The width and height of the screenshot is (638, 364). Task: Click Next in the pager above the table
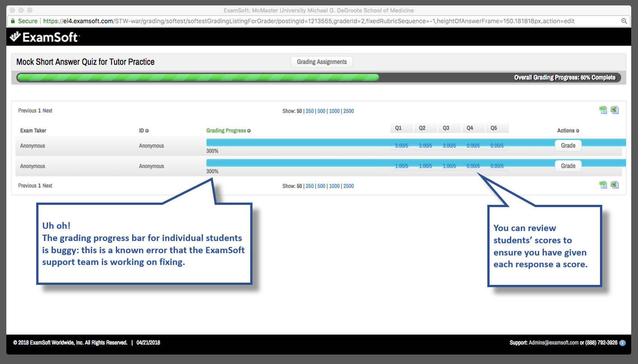[48, 111]
